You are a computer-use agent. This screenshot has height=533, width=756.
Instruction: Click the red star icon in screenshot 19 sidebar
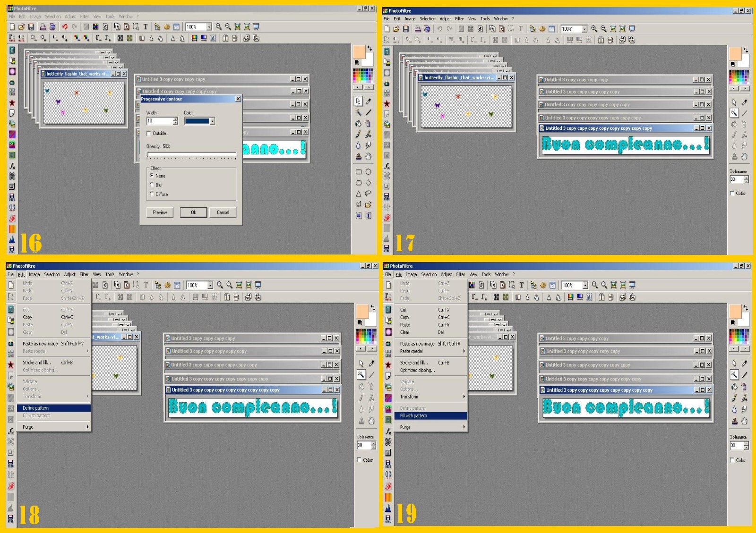tap(388, 364)
